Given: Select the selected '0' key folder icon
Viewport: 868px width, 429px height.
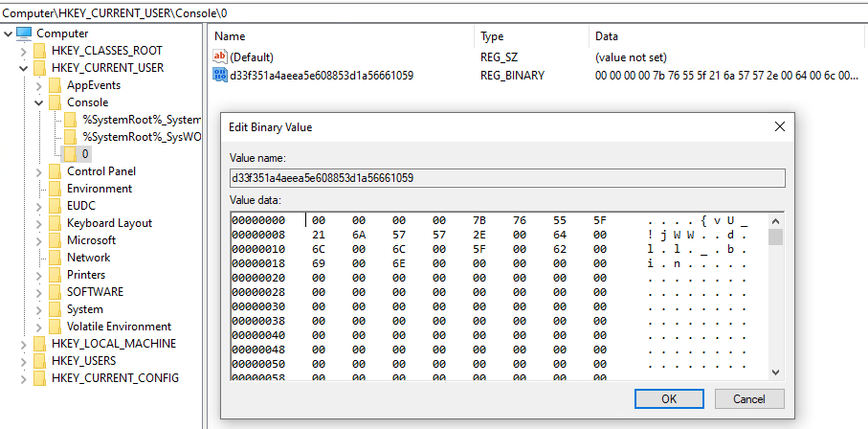Looking at the screenshot, I should point(70,154).
